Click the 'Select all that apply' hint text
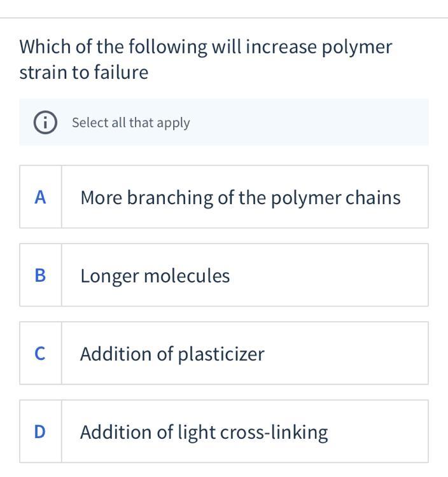This screenshot has width=448, height=477. point(130,123)
